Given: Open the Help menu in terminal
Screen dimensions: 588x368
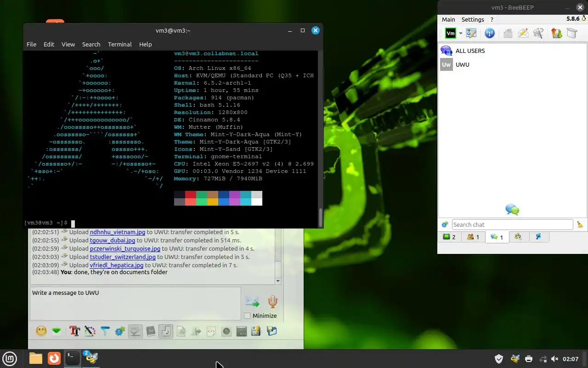Looking at the screenshot, I should (x=145, y=44).
